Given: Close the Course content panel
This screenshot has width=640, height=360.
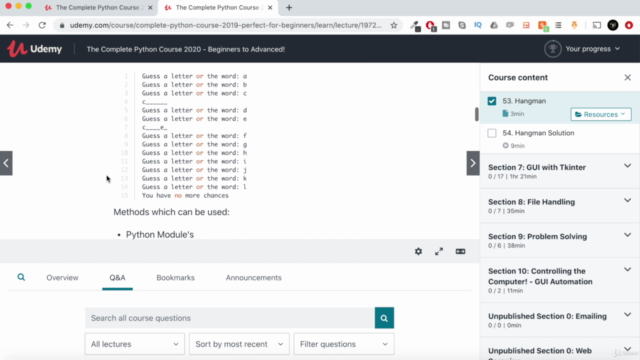Looking at the screenshot, I should (627, 78).
